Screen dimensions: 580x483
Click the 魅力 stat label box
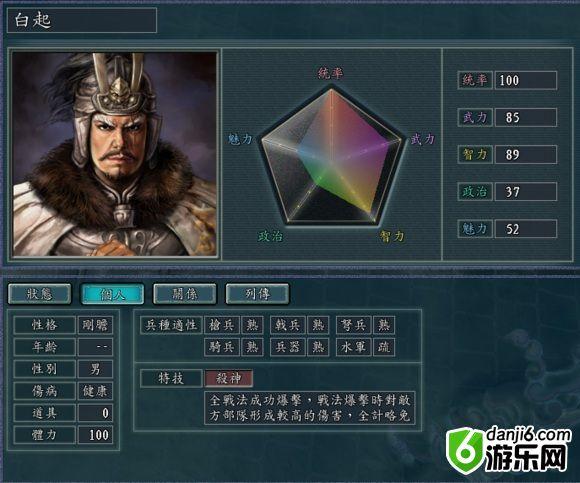tap(475, 229)
